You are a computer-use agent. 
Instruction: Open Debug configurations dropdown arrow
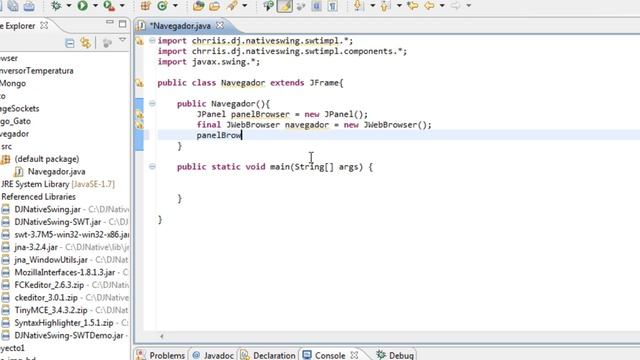pyautogui.click(x=69, y=6)
